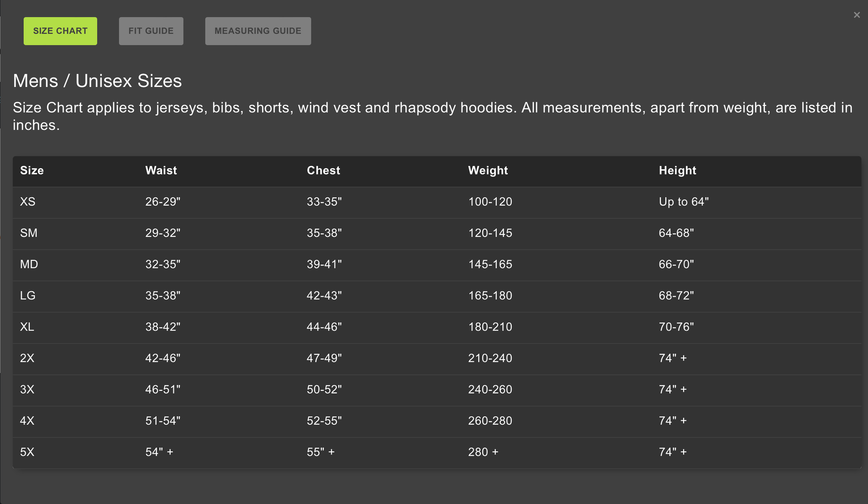The width and height of the screenshot is (868, 504).
Task: Click chest value 47-49"
Action: pos(324,358)
